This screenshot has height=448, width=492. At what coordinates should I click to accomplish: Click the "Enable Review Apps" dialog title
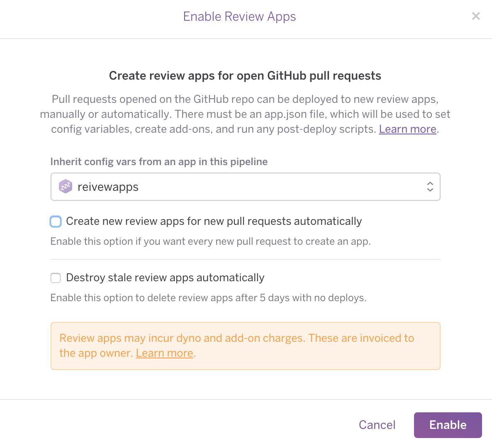pyautogui.click(x=239, y=16)
